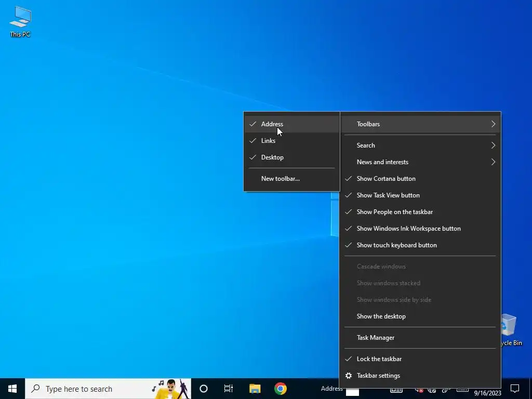Uncheck the Address toolbar
Image resolution: width=532 pixels, height=399 pixels.
tap(292, 124)
